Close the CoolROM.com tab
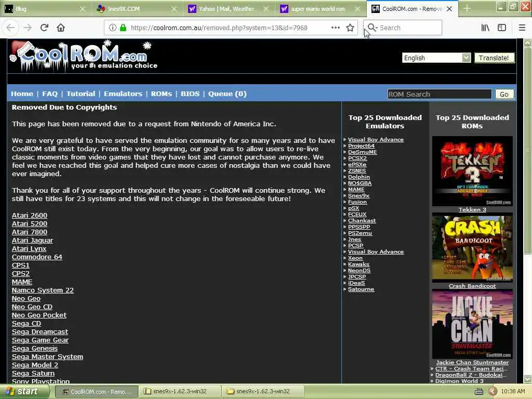The height and width of the screenshot is (399, 532). [449, 9]
